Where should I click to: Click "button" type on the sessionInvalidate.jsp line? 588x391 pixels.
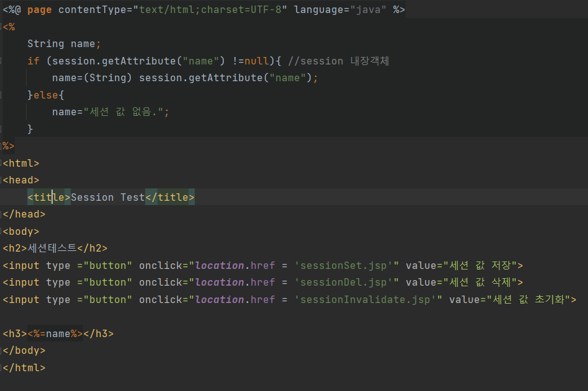108,300
